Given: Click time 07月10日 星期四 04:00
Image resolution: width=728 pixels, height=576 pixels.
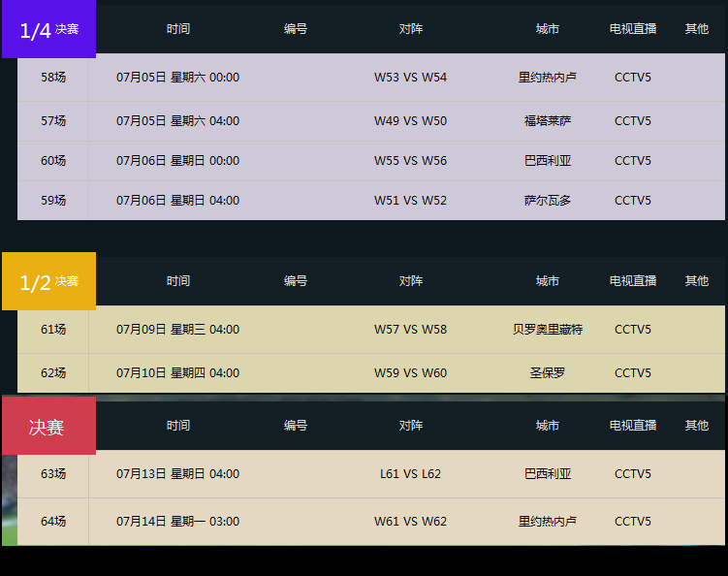Looking at the screenshot, I should 177,373.
